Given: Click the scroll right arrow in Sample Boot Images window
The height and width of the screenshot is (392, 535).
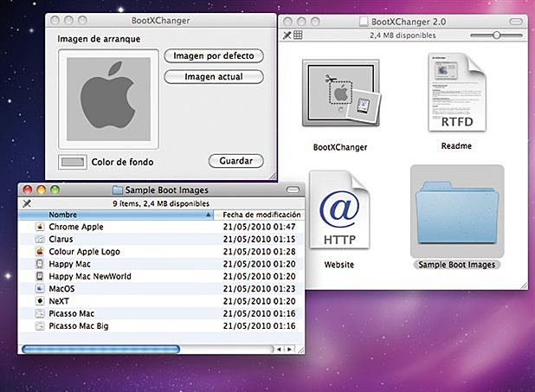Looking at the screenshot, I should click(x=289, y=349).
